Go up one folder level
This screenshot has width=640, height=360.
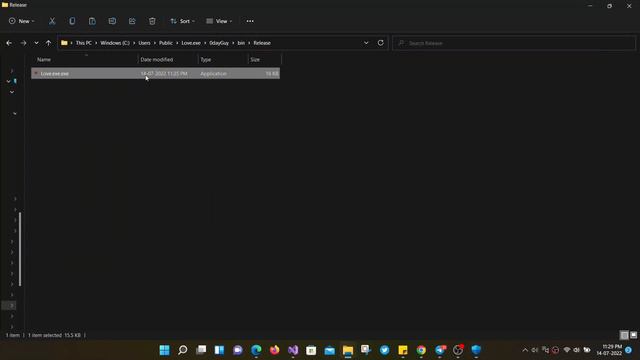[x=48, y=43]
